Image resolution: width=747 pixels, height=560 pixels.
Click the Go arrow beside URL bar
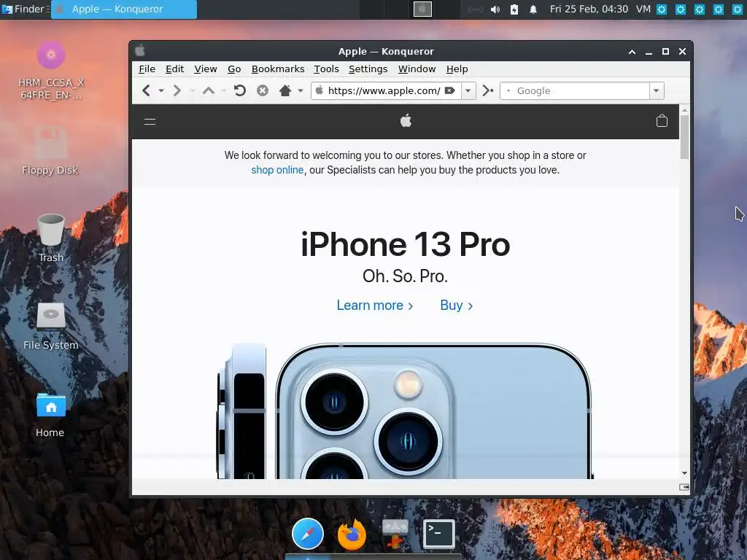click(487, 90)
